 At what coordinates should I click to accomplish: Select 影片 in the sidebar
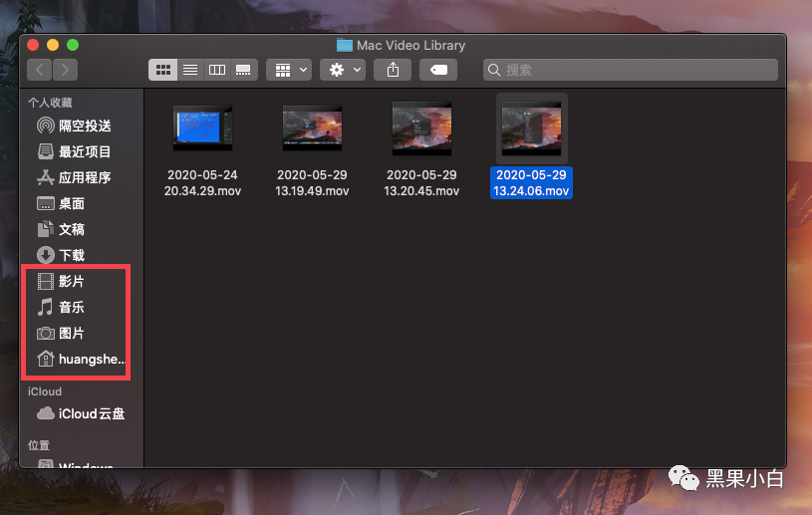pyautogui.click(x=71, y=281)
